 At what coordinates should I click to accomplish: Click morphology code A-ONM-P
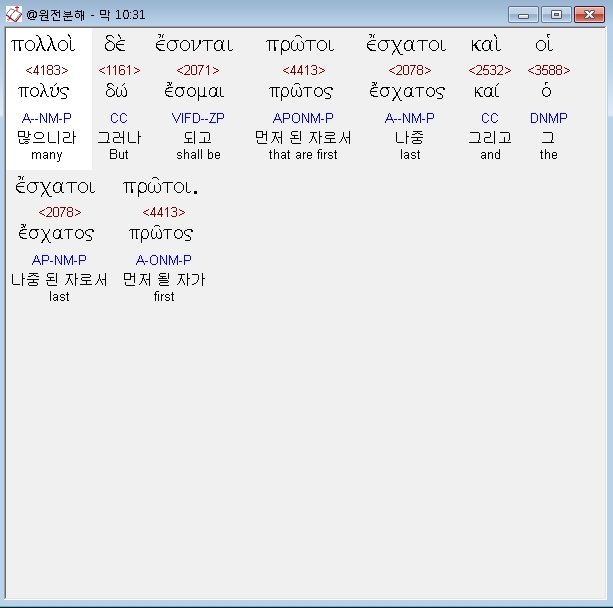click(163, 260)
